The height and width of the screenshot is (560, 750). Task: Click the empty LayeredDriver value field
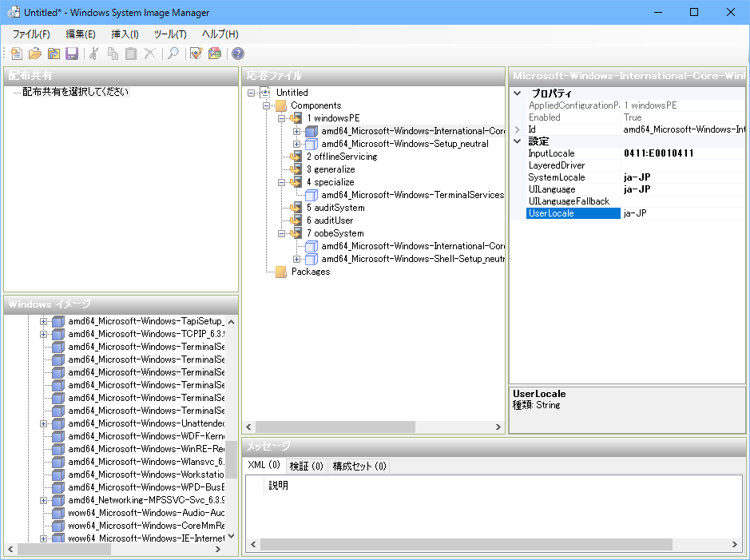[x=683, y=165]
